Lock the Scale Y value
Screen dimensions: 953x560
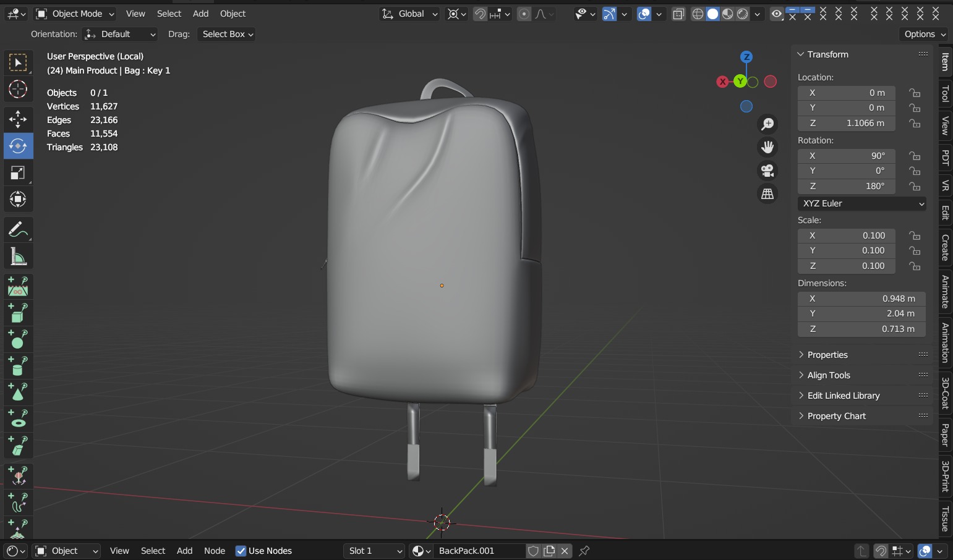(915, 250)
